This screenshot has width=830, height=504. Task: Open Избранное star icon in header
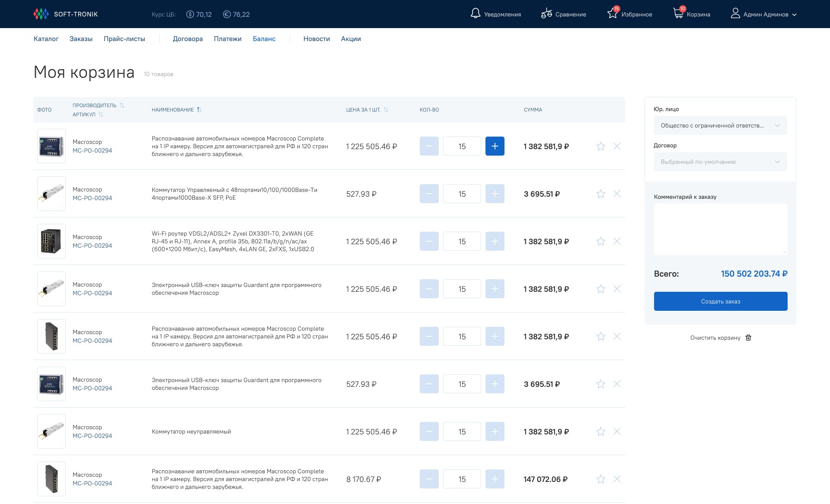coord(613,13)
